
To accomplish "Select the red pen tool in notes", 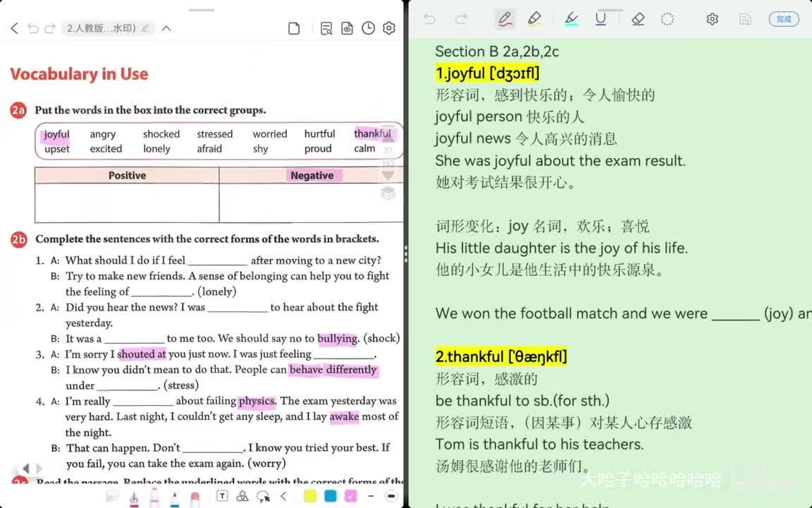I will [505, 19].
